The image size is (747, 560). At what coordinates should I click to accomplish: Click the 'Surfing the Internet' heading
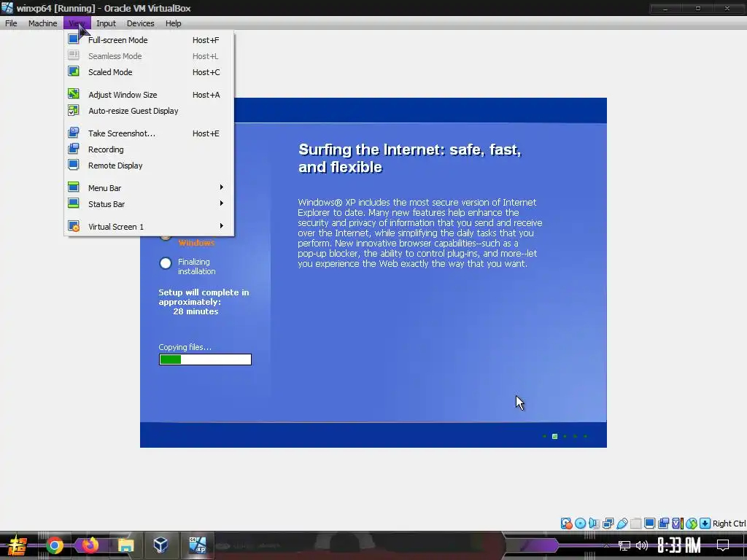click(410, 158)
